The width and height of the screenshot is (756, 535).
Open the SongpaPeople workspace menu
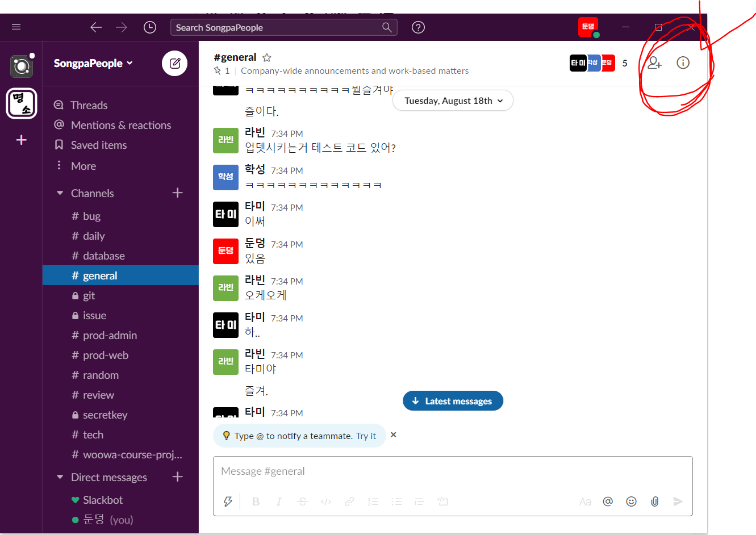[x=93, y=63]
